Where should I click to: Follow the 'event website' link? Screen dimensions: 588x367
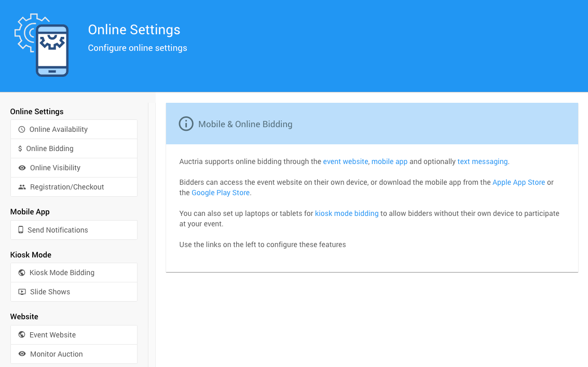tap(346, 161)
